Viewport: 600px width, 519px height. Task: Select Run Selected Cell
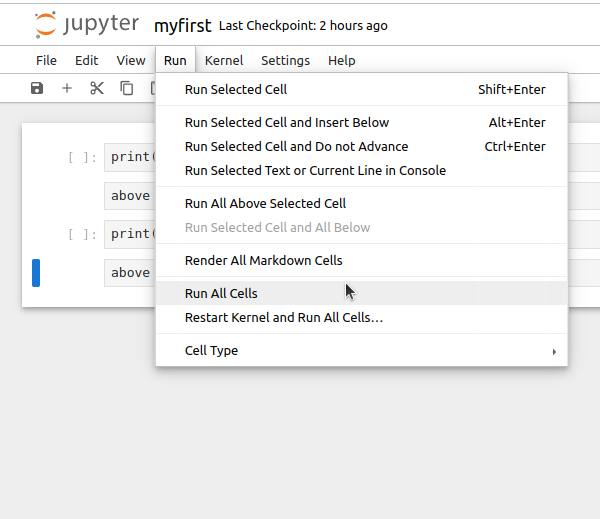[x=236, y=89]
